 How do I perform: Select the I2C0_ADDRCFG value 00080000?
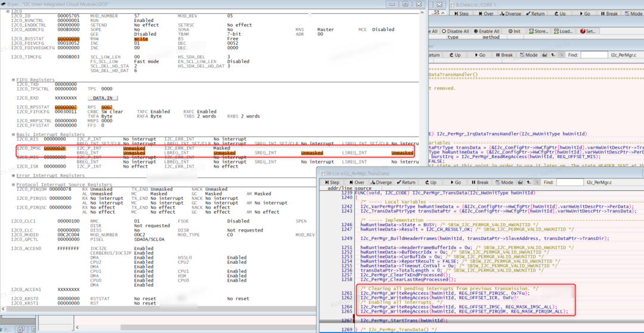click(x=68, y=30)
